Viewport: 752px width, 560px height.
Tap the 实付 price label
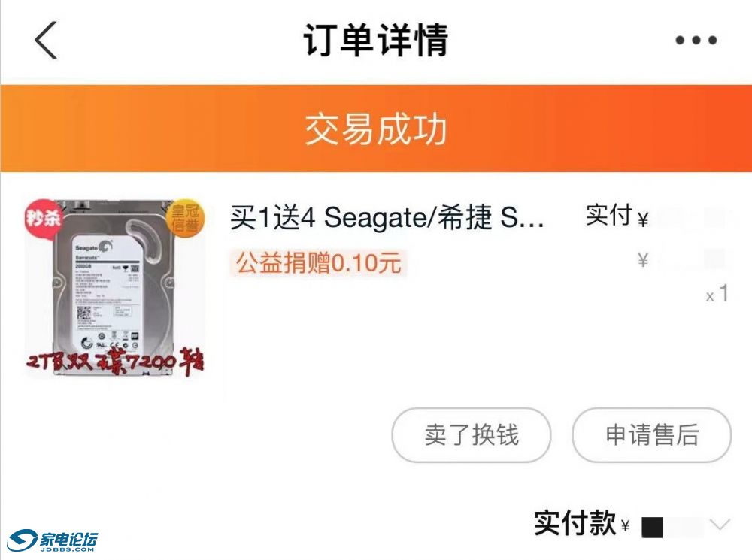(608, 214)
